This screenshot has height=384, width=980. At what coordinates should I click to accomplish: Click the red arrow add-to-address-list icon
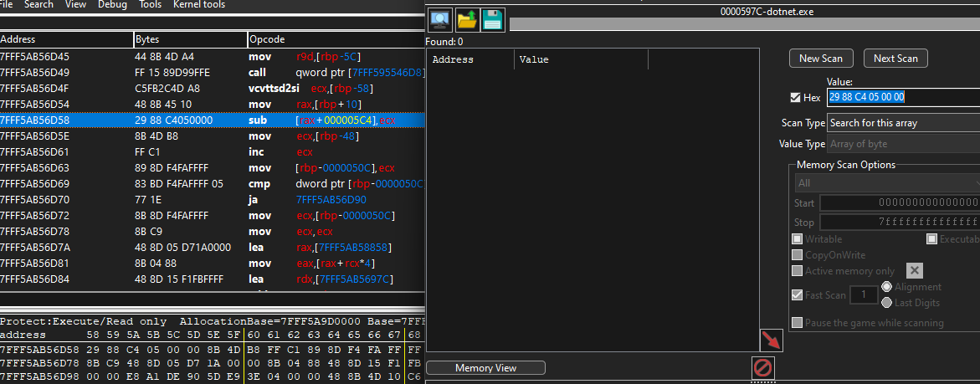771,340
